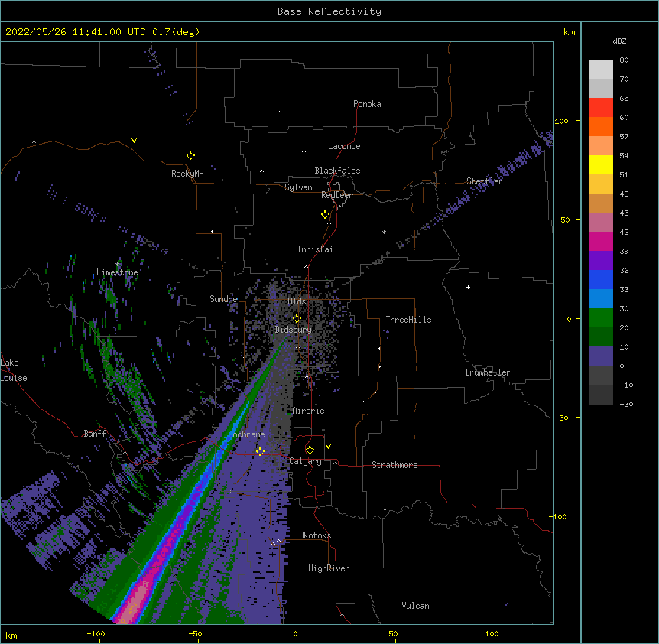Image resolution: width=659 pixels, height=644 pixels.
Task: Click the magenta 42 dBZ legend swatch
Action: click(x=601, y=241)
